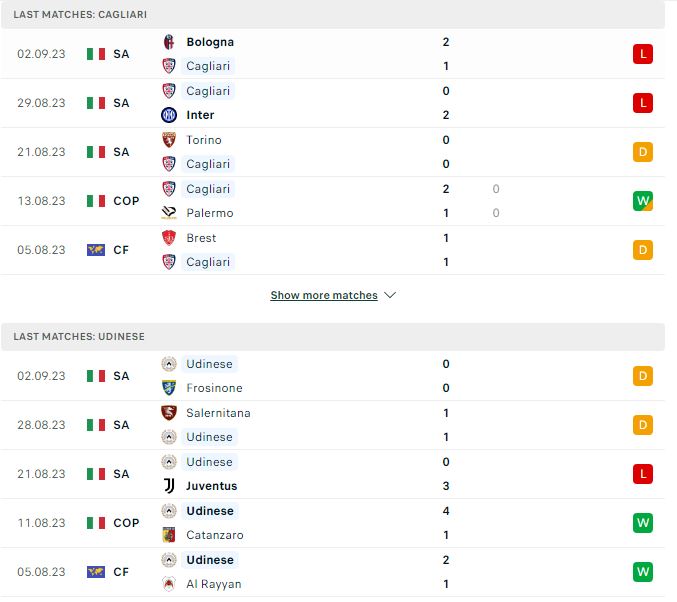Click the Catanzaro club crest
The image size is (677, 602).
(x=169, y=535)
